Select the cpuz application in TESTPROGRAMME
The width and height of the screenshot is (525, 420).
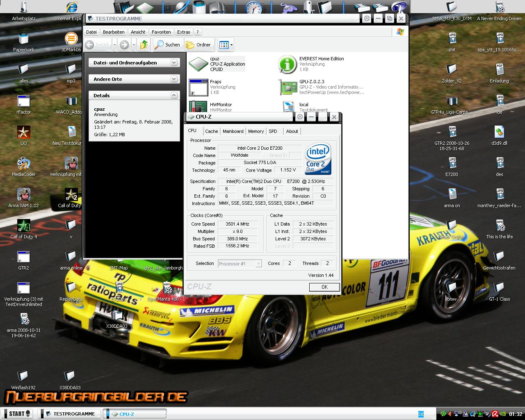click(217, 64)
